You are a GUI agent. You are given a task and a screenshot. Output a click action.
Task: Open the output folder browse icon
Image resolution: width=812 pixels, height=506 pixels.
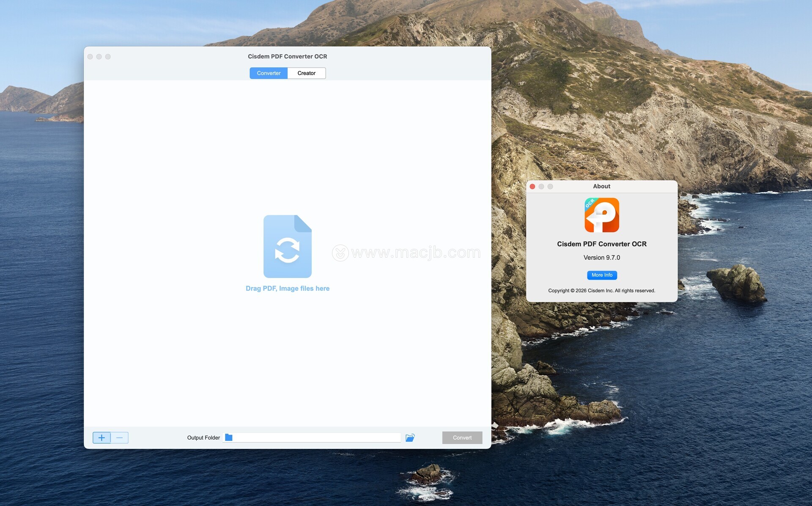[410, 437]
